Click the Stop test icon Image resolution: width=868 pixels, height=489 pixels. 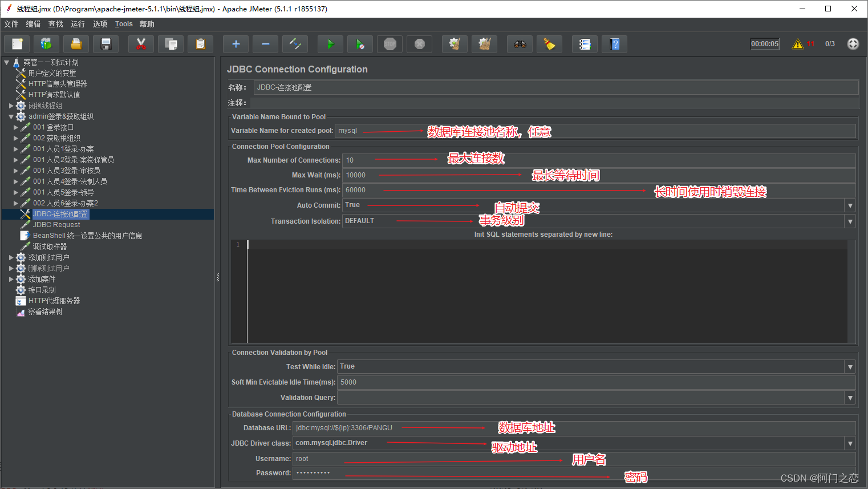tap(390, 44)
